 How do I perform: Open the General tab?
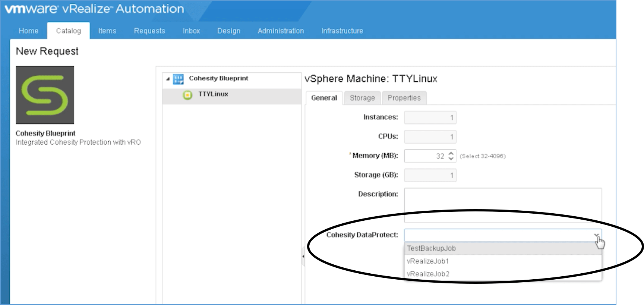(x=324, y=98)
